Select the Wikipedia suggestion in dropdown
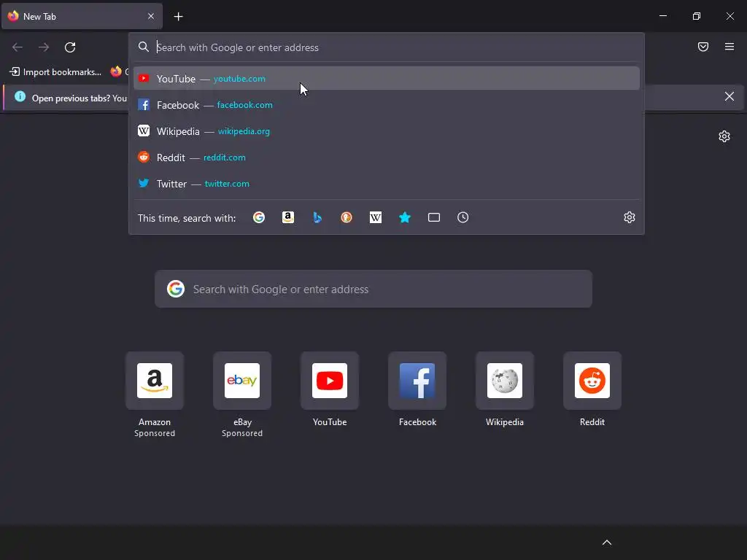This screenshot has height=560, width=747. pos(387,131)
